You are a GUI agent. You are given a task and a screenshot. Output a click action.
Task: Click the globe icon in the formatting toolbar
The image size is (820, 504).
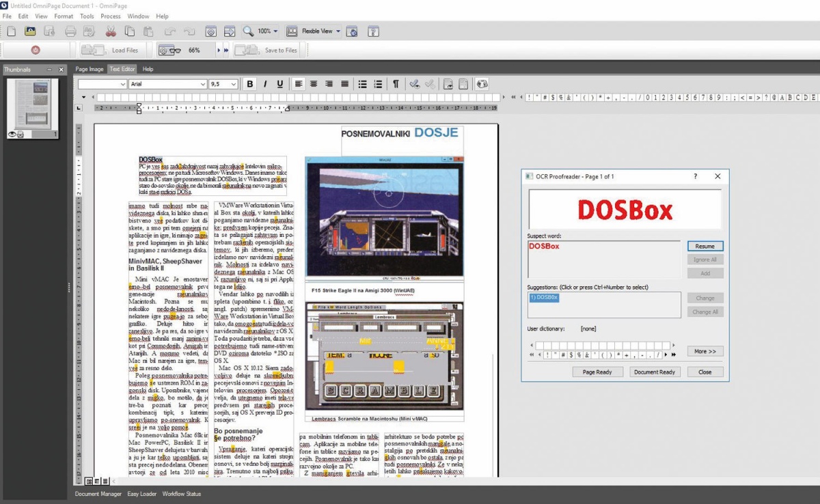(x=482, y=84)
